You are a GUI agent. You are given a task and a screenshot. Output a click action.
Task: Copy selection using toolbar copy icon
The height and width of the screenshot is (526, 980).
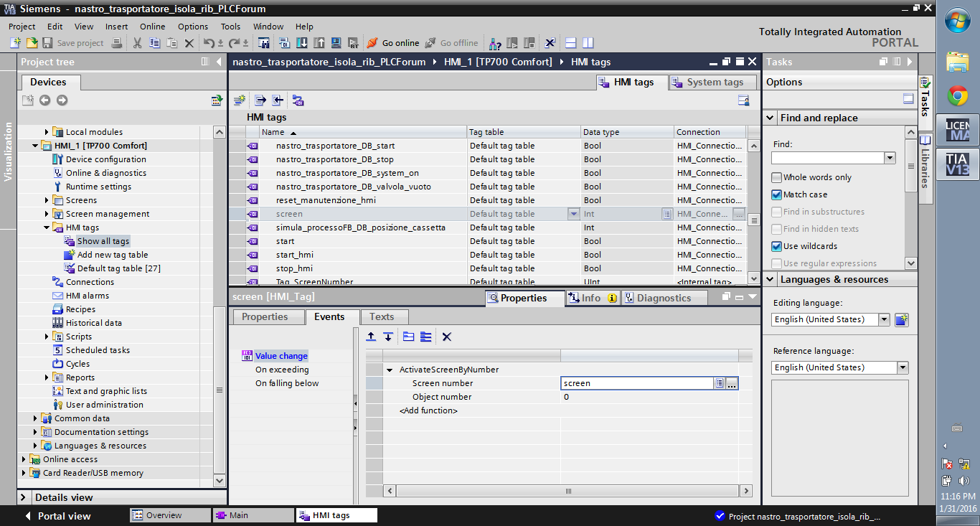click(154, 43)
